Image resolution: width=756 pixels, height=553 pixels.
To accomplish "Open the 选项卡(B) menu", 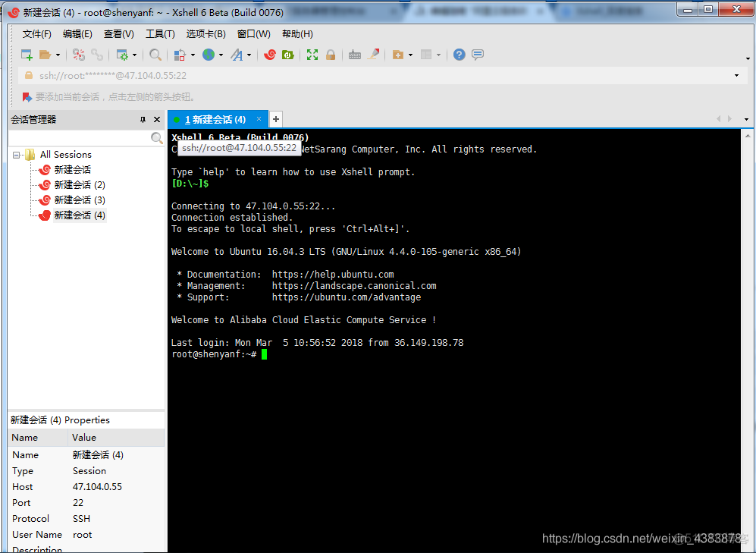I will (x=206, y=34).
